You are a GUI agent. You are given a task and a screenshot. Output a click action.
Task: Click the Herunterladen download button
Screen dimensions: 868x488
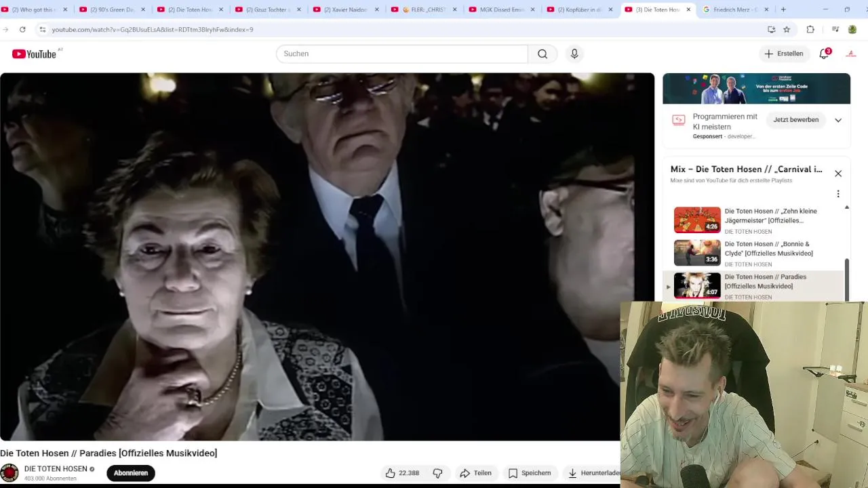click(591, 473)
